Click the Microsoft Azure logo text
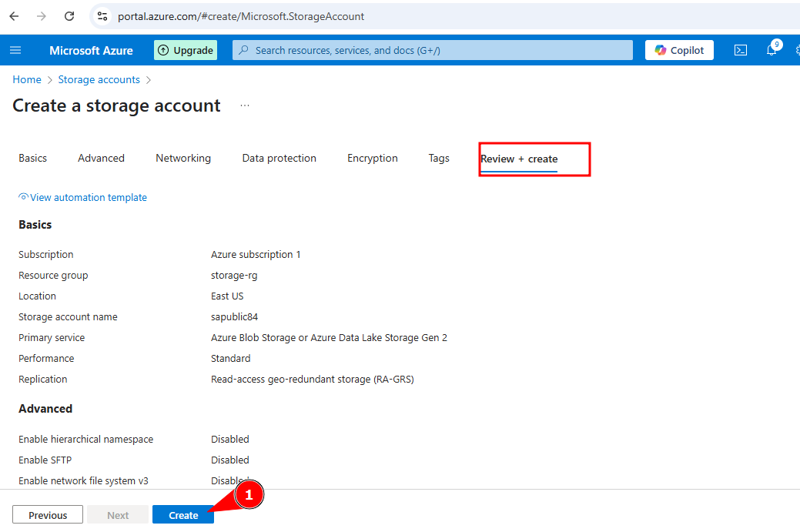 (x=91, y=51)
